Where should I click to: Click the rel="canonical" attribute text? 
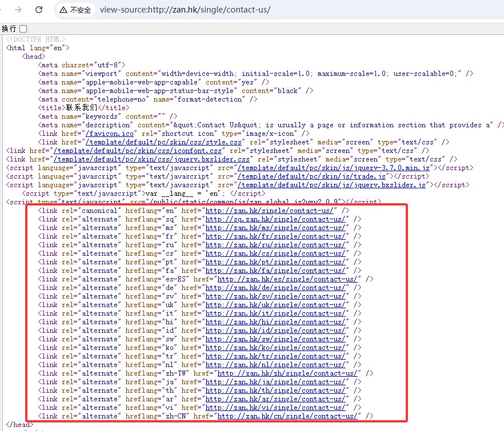tap(91, 211)
